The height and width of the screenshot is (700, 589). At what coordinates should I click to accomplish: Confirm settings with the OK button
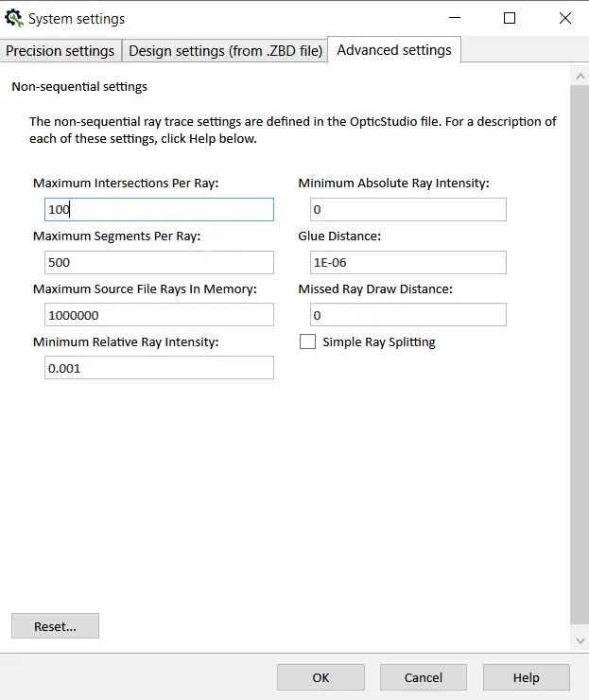click(320, 677)
